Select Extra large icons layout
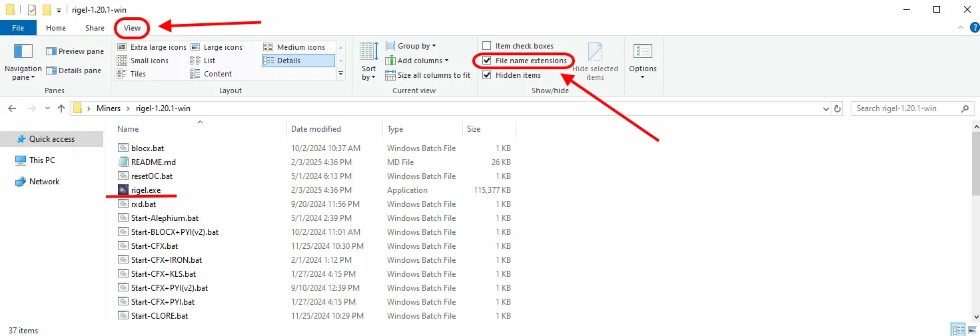 click(152, 47)
